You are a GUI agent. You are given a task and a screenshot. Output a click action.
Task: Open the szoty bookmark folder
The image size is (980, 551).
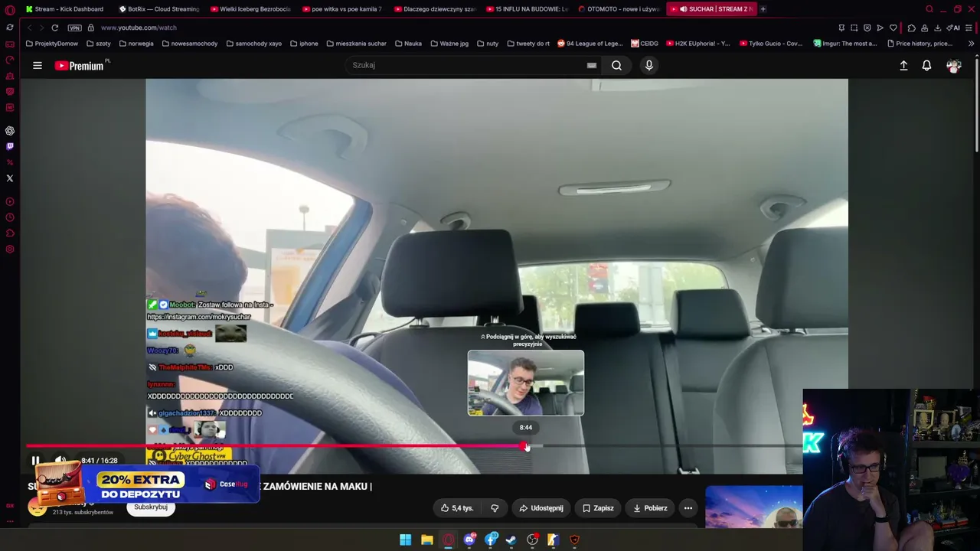coord(99,44)
